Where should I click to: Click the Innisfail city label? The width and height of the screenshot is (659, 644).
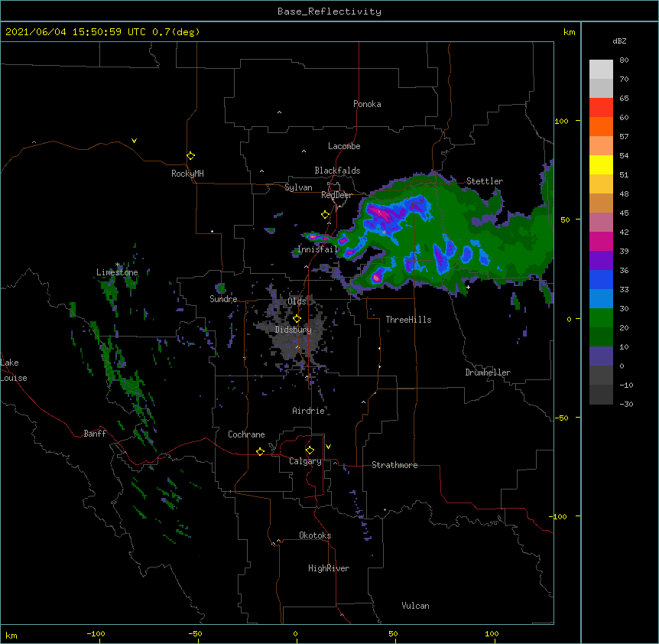[317, 249]
